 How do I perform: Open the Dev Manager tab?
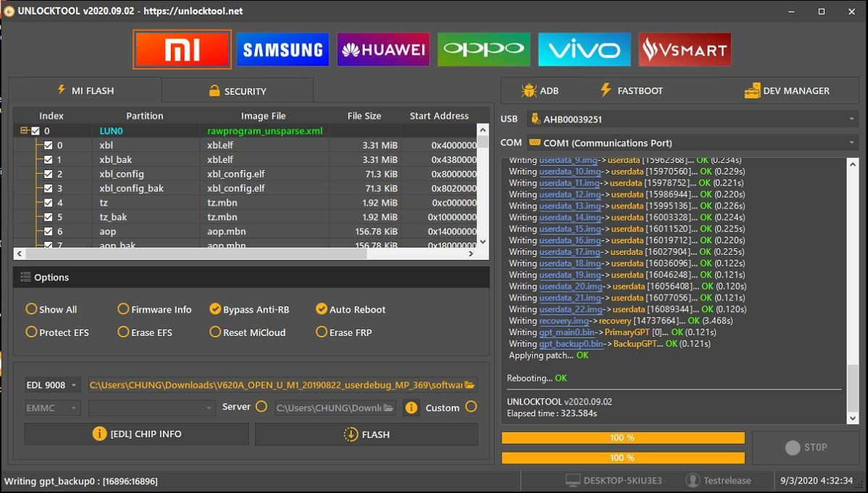click(x=787, y=90)
